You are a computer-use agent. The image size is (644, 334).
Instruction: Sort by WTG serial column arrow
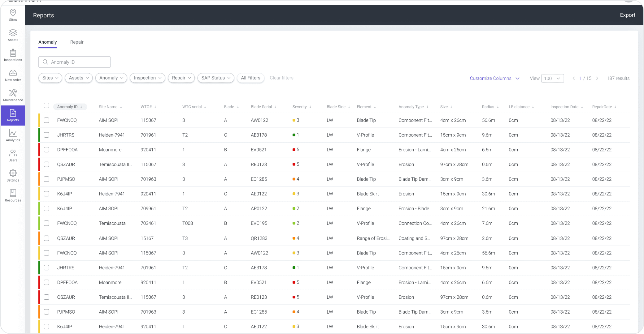click(x=205, y=107)
